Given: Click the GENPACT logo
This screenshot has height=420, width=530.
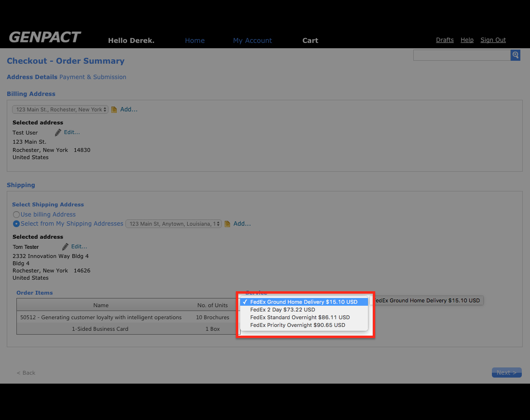Looking at the screenshot, I should [45, 38].
